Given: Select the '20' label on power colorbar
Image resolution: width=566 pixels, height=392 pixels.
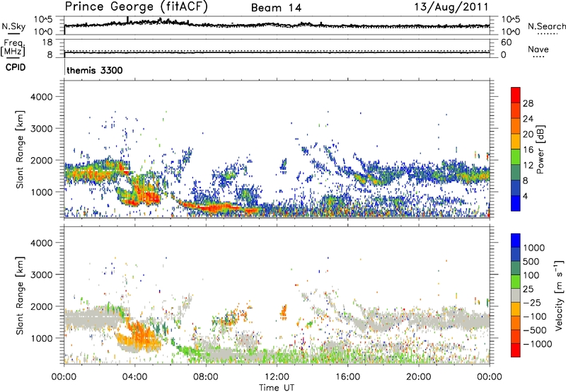Looking at the screenshot, I should coord(528,134).
